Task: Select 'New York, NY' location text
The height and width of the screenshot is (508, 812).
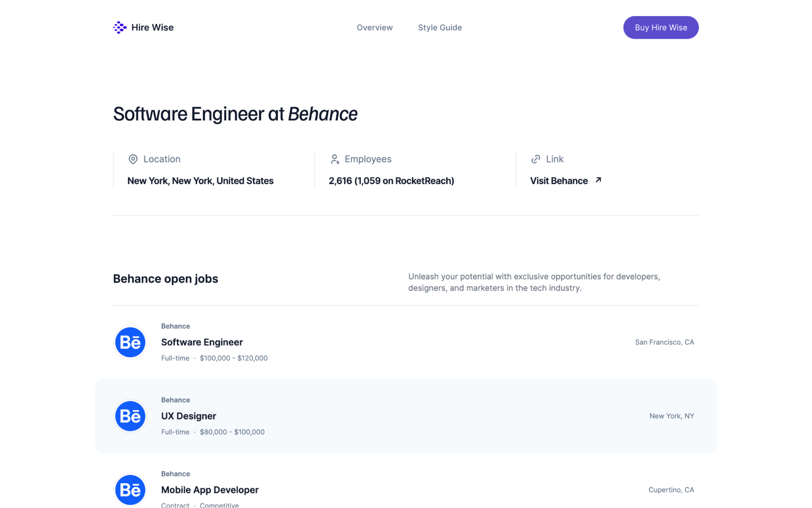Action: [x=672, y=416]
